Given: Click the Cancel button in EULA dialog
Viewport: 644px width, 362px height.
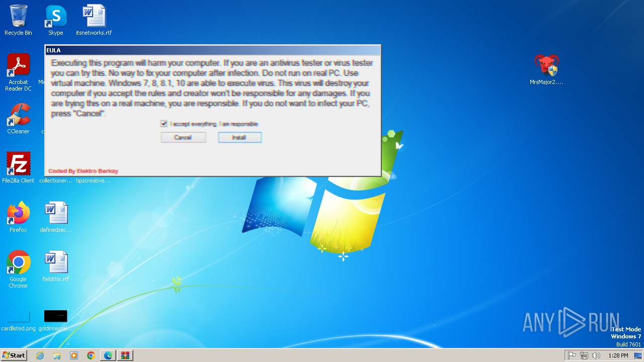Looking at the screenshot, I should point(183,137).
